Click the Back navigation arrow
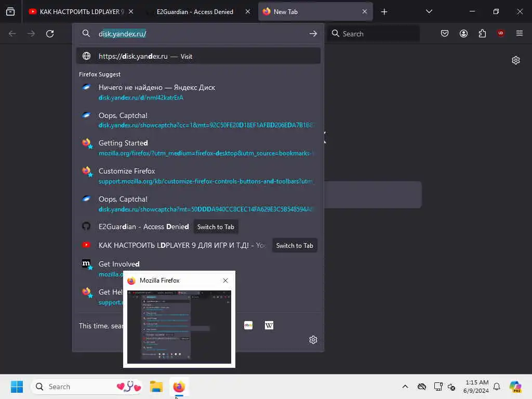This screenshot has width=532, height=399. coord(12,34)
